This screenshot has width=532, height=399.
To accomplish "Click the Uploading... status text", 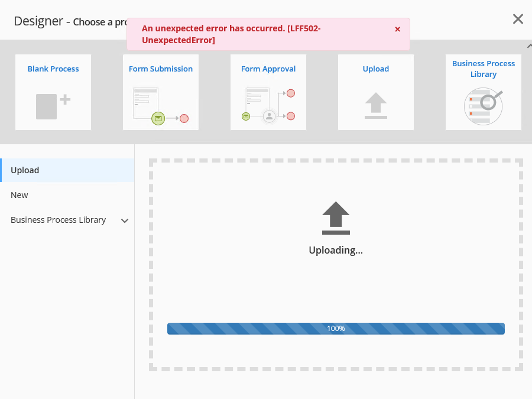I will click(x=336, y=250).
